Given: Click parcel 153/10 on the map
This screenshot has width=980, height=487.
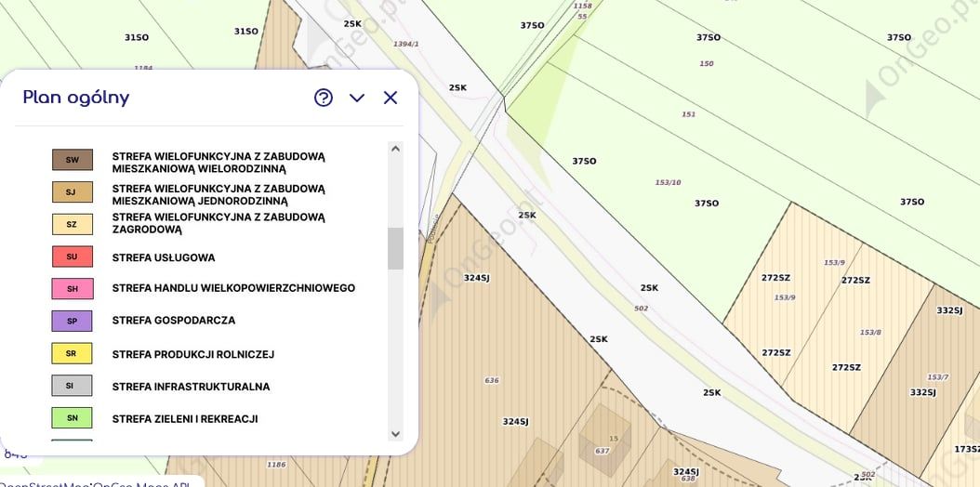Looking at the screenshot, I should click(x=668, y=182).
